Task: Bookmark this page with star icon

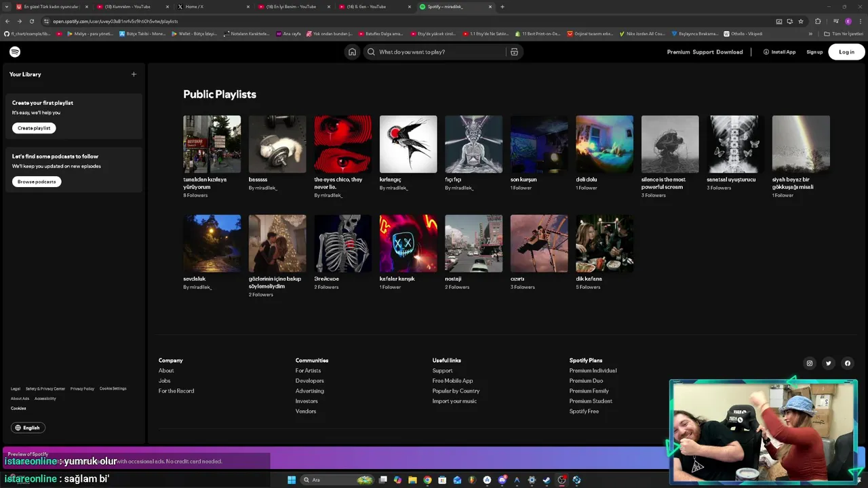Action: click(x=801, y=21)
